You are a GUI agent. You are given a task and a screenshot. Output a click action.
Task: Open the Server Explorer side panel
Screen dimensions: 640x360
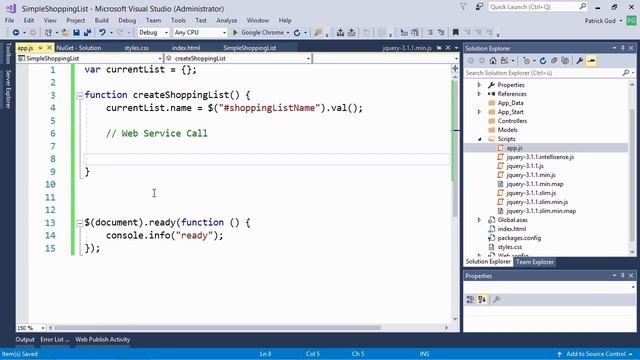(x=8, y=89)
